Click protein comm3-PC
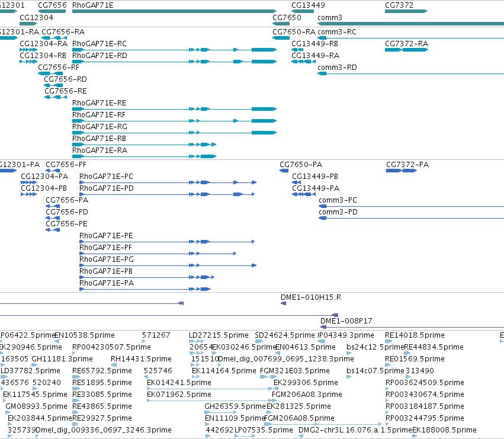504x439 pixels. click(x=412, y=206)
